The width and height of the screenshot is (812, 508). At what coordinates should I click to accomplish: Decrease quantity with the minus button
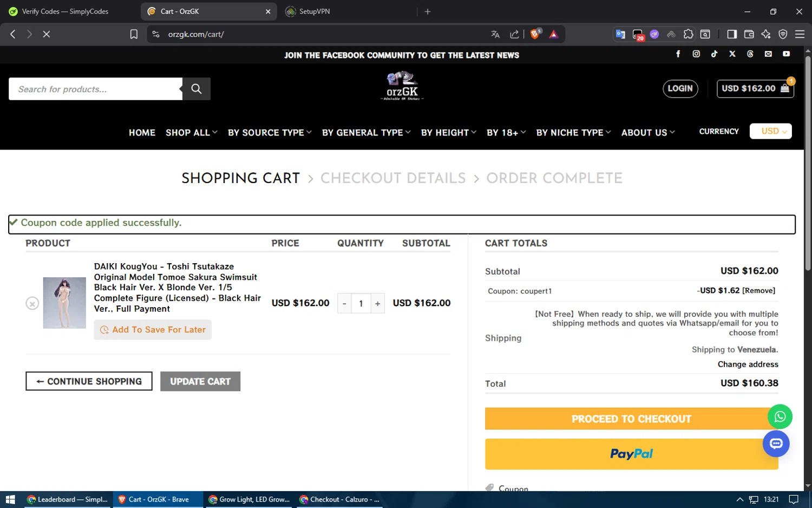[344, 303]
